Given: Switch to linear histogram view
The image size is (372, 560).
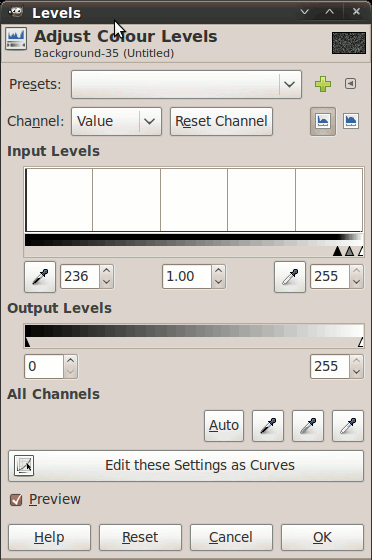Looking at the screenshot, I should click(323, 121).
